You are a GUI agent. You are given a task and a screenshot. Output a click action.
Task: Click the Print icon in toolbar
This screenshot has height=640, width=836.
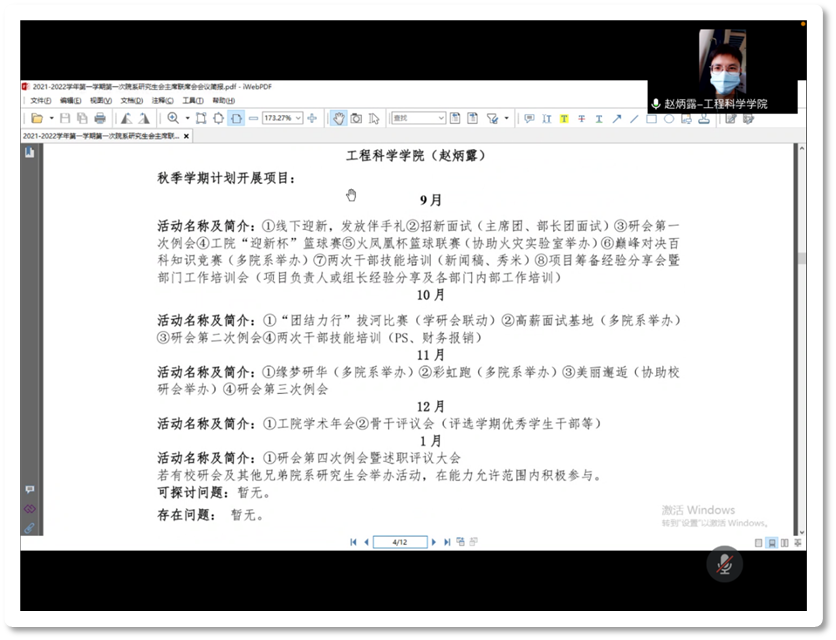99,118
